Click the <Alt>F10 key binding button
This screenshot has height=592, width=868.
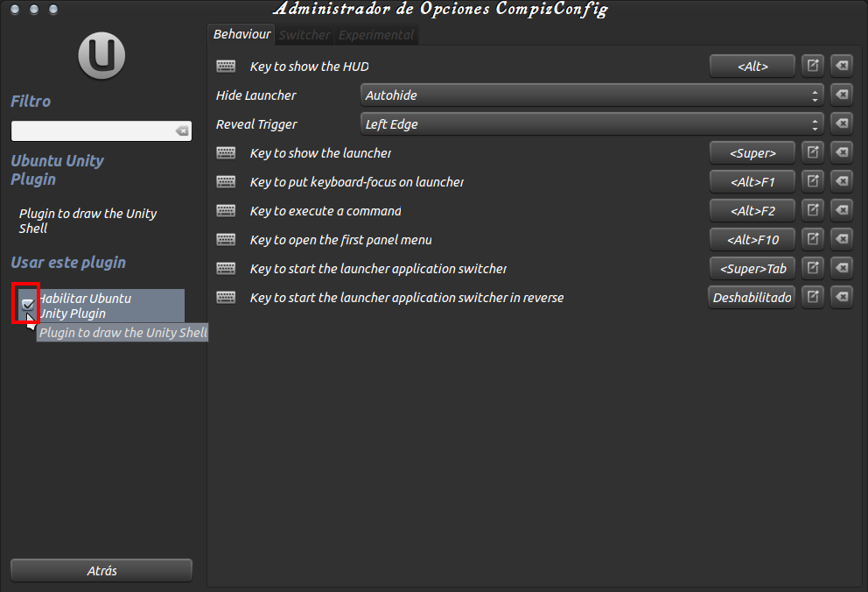coord(752,239)
